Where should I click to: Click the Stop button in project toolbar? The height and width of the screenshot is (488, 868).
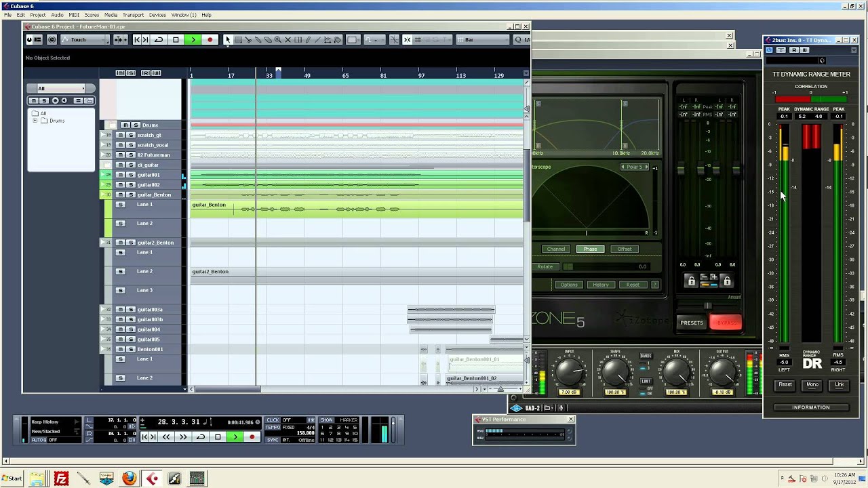pos(176,40)
